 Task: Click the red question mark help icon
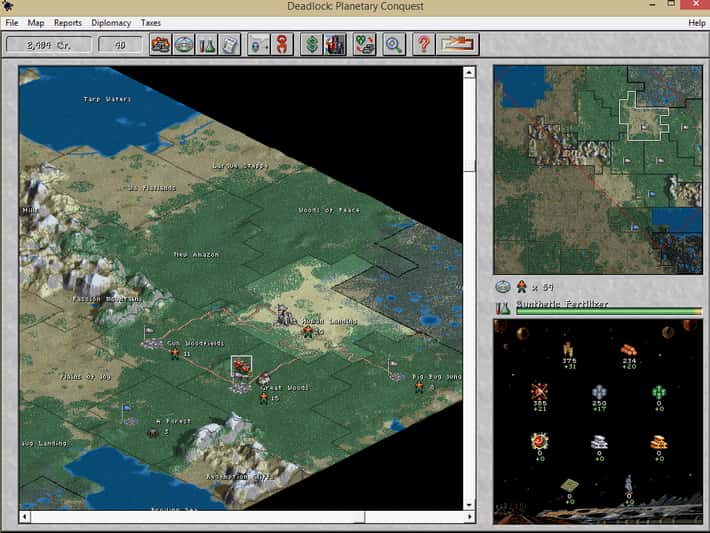coord(424,44)
